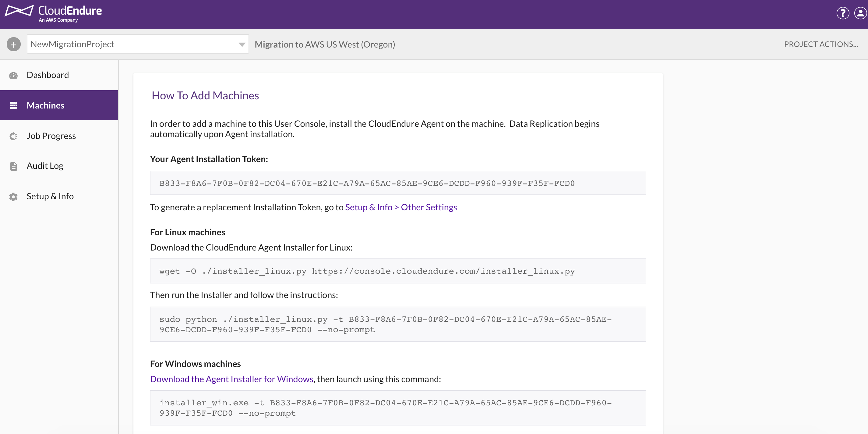Click the Agent Installation Token box
The width and height of the screenshot is (868, 434).
click(398, 183)
